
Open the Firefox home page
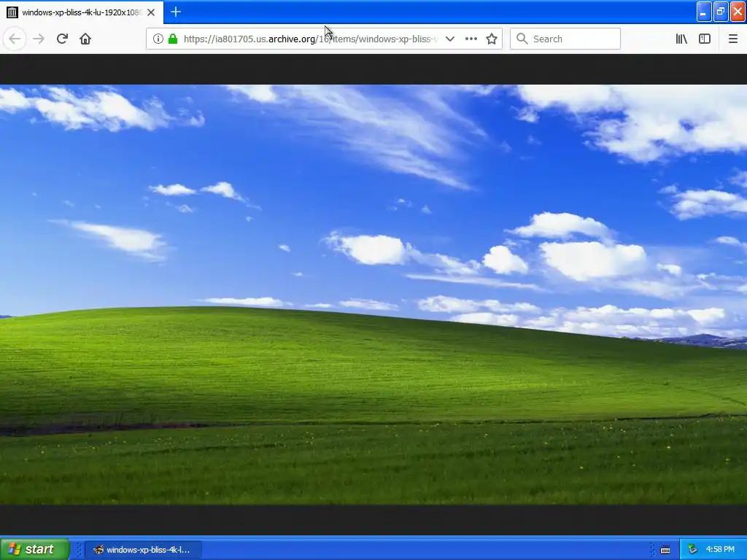click(85, 39)
